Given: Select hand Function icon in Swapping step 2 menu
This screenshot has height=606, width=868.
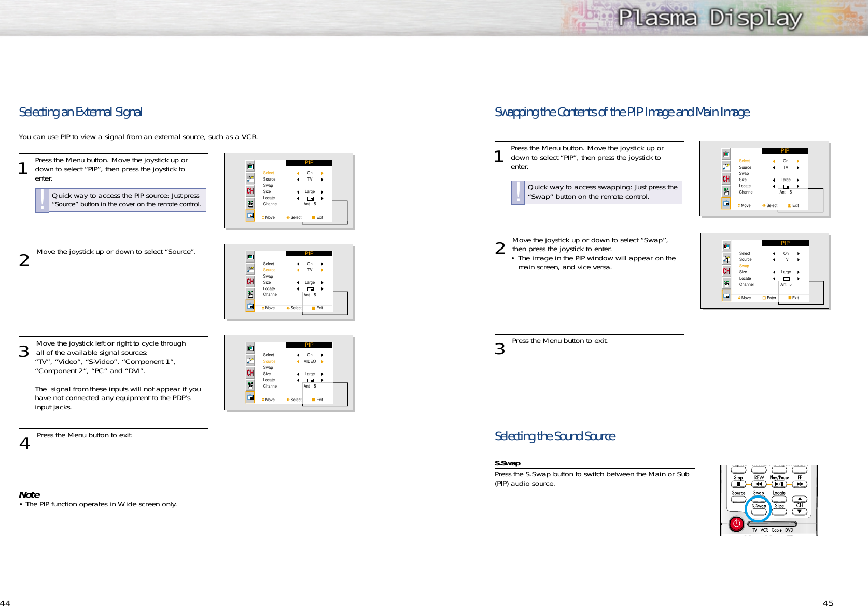Looking at the screenshot, I should pyautogui.click(x=726, y=283).
